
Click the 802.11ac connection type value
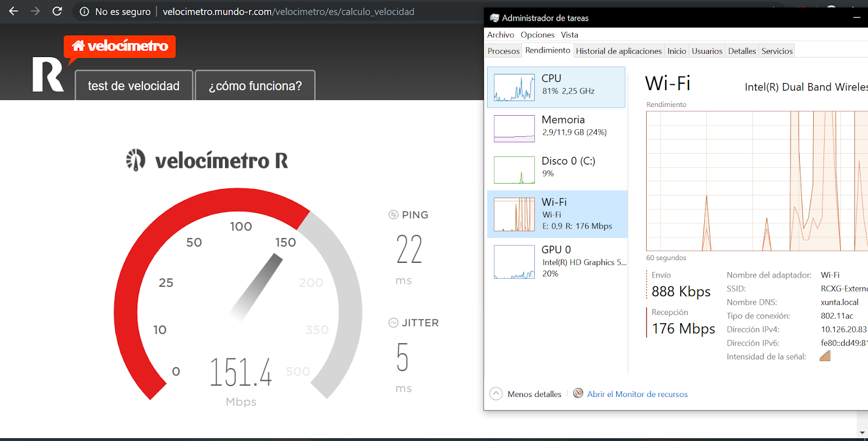pyautogui.click(x=837, y=316)
